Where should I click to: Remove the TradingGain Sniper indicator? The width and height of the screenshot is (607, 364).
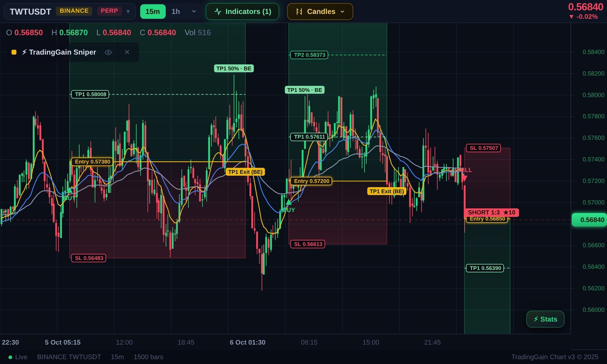[x=127, y=52]
